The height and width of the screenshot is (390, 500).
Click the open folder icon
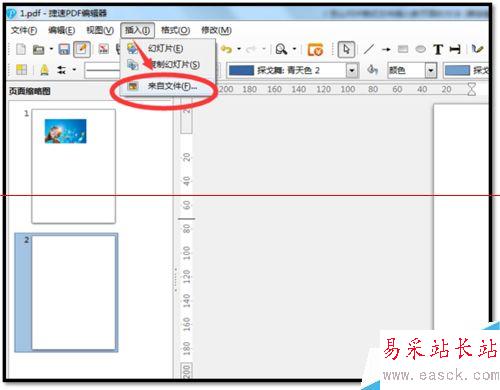click(x=38, y=50)
